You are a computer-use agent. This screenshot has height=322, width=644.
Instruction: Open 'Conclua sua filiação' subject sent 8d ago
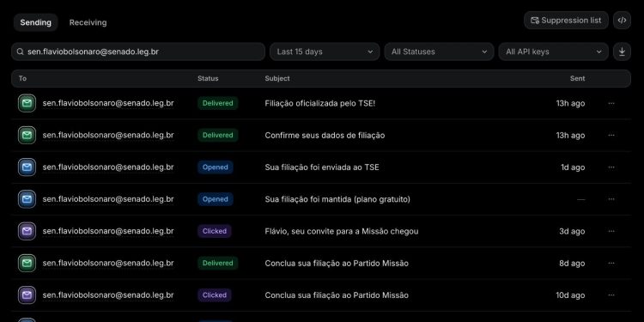(337, 264)
